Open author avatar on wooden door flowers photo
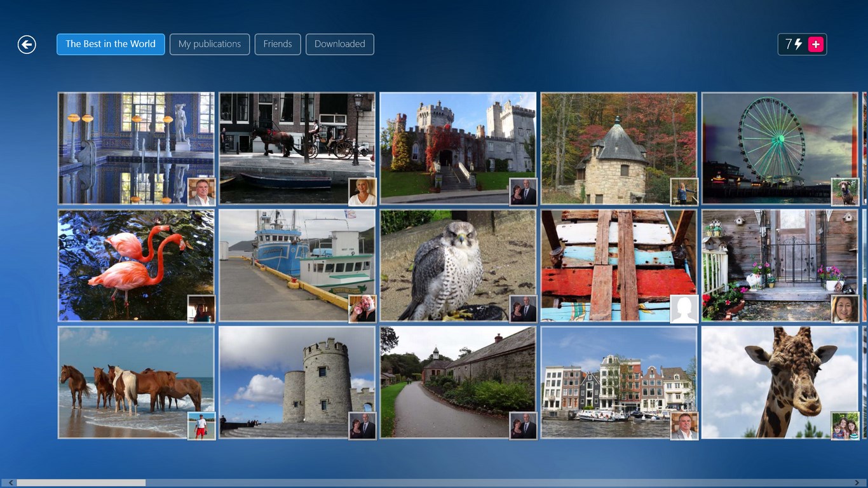 (x=845, y=309)
